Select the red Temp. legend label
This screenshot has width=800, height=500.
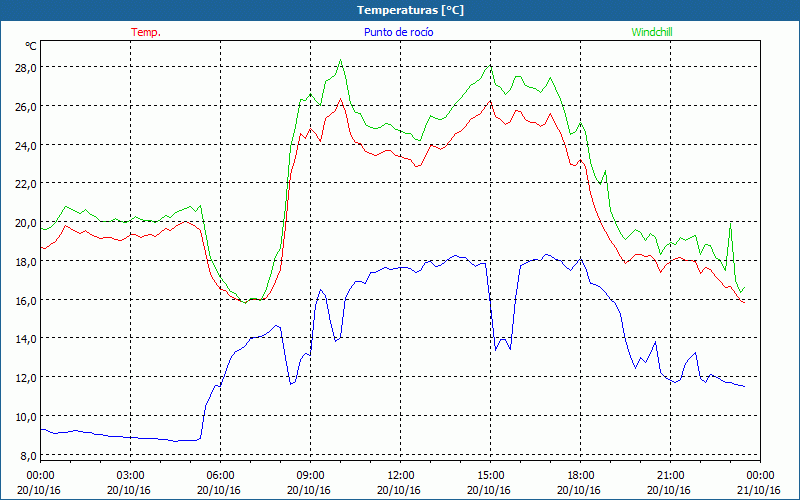[146, 32]
